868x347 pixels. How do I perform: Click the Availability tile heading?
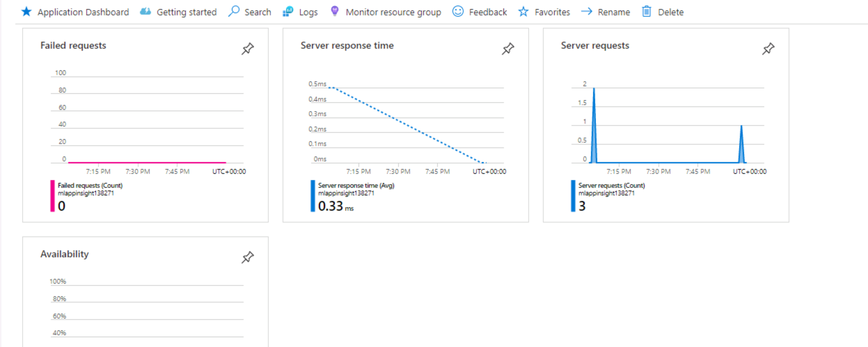pyautogui.click(x=65, y=254)
